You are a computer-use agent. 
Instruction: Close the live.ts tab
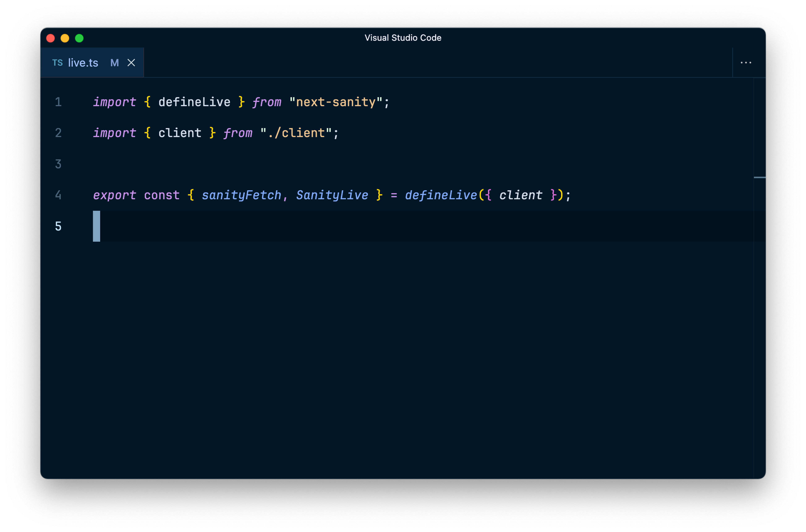point(131,63)
